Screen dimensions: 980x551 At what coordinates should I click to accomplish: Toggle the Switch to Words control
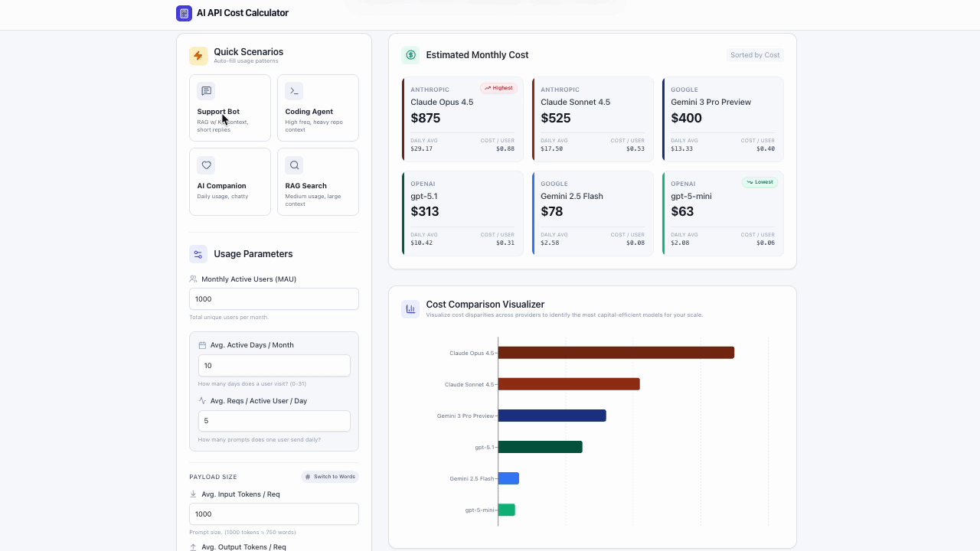(x=329, y=476)
